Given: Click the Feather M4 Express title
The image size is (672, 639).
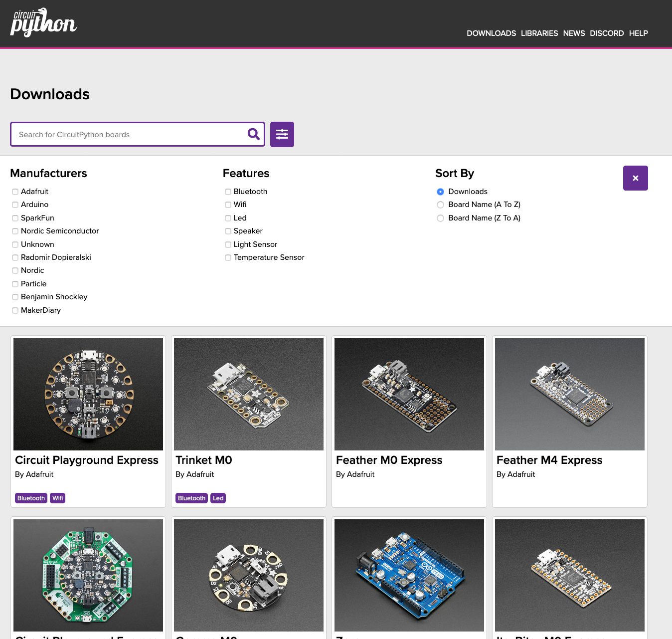Looking at the screenshot, I should (x=549, y=460).
